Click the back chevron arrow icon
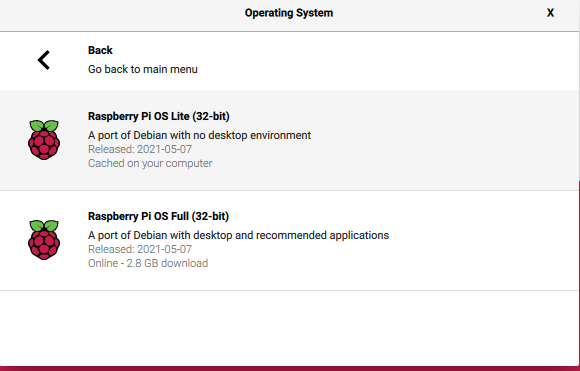 44,60
